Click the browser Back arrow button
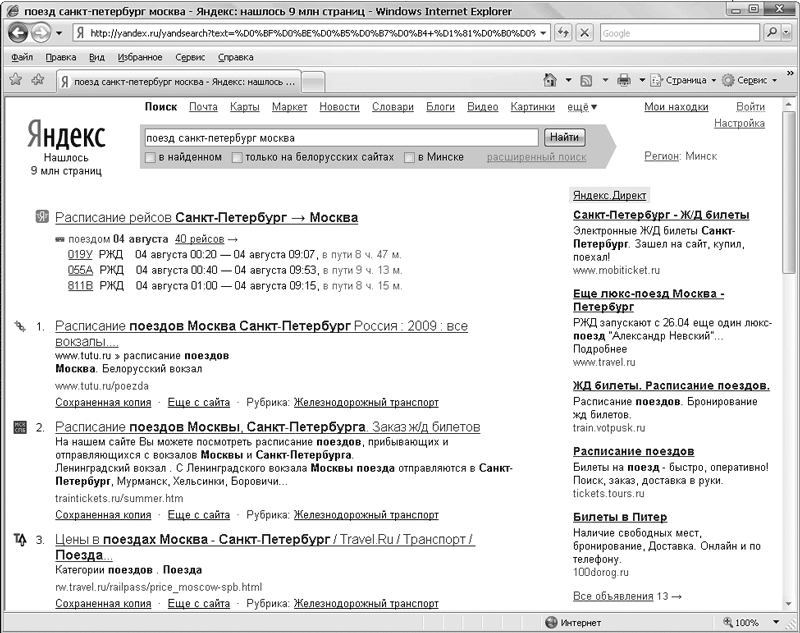800x633 pixels. (19, 32)
